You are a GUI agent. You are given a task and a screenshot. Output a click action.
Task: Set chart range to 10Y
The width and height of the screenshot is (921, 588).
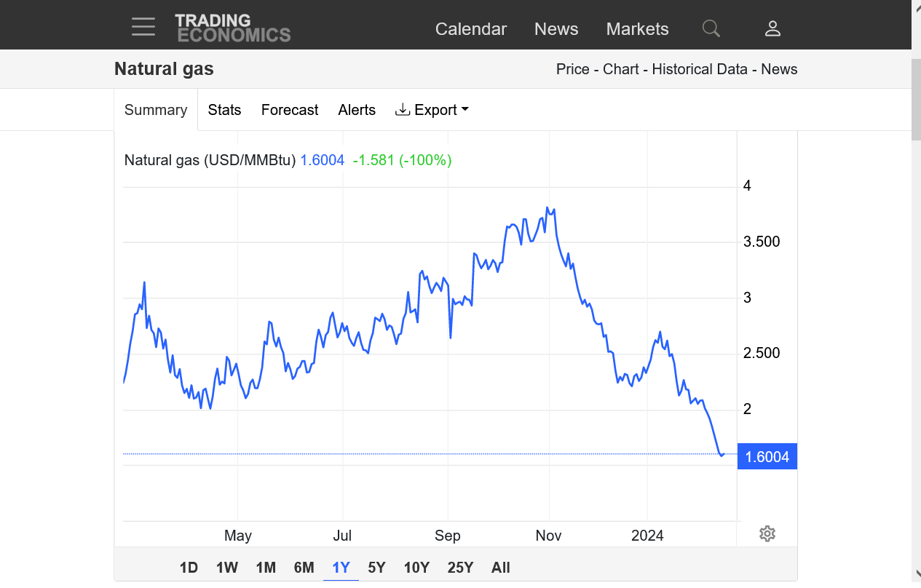point(416,568)
